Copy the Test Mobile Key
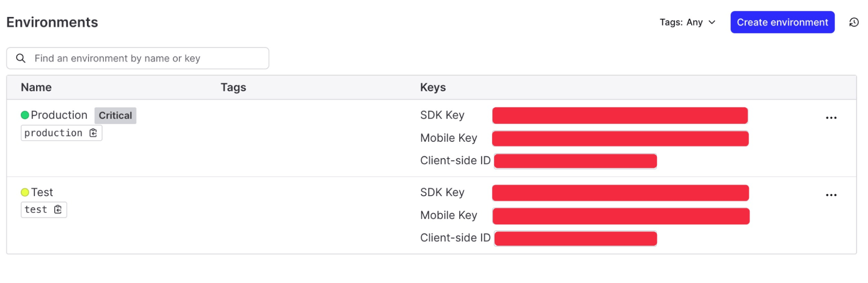868x283 pixels. 621,216
